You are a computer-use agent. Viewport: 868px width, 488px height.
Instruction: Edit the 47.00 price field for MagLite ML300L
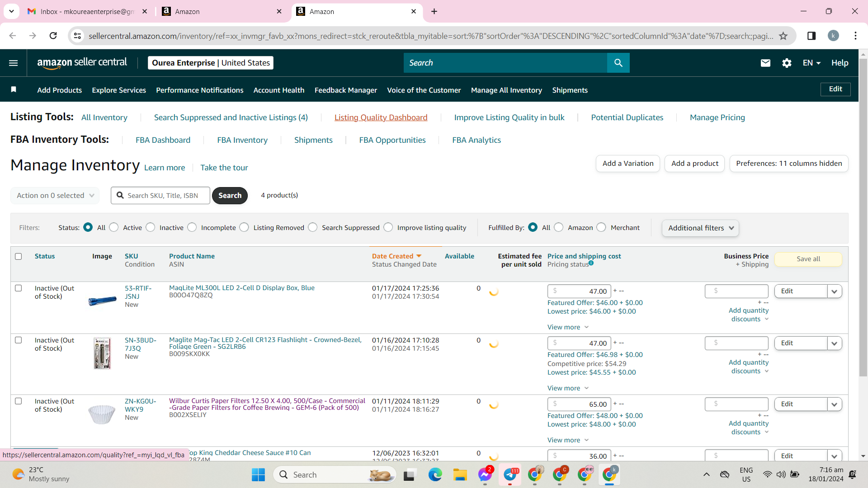click(579, 291)
